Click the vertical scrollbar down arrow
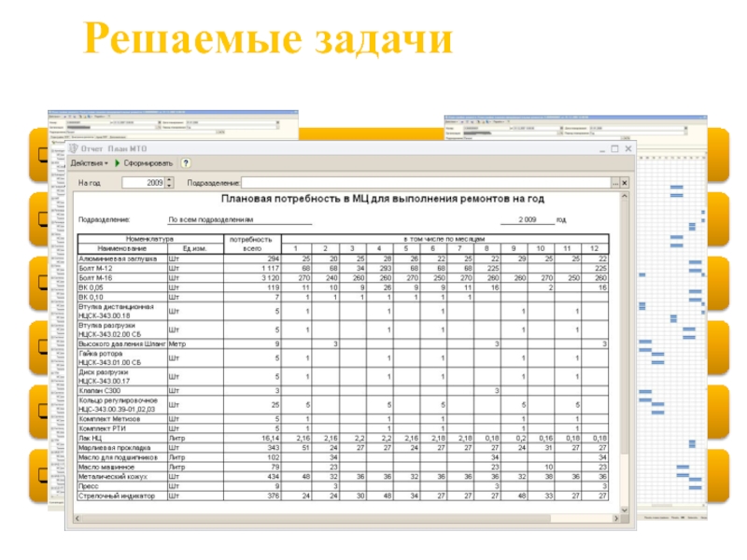The width and height of the screenshot is (747, 560). tap(625, 510)
